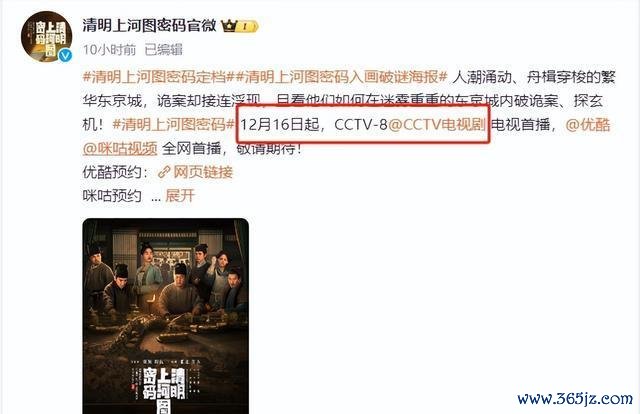Visit the @CCTV电视剧 mention
The width and height of the screenshot is (640, 414).
437,125
